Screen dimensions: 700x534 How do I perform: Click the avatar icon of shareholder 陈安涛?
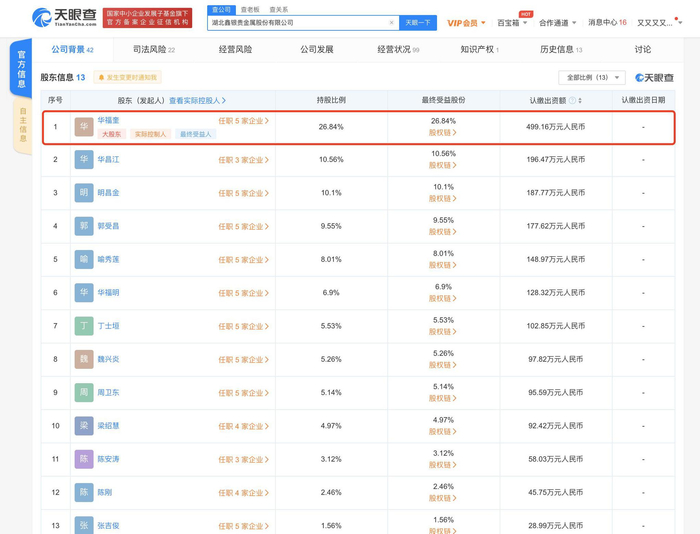coord(84,459)
